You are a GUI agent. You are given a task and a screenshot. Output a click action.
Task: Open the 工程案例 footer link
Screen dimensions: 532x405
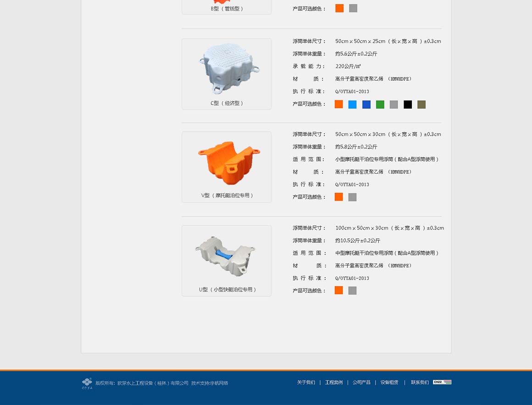[334, 382]
